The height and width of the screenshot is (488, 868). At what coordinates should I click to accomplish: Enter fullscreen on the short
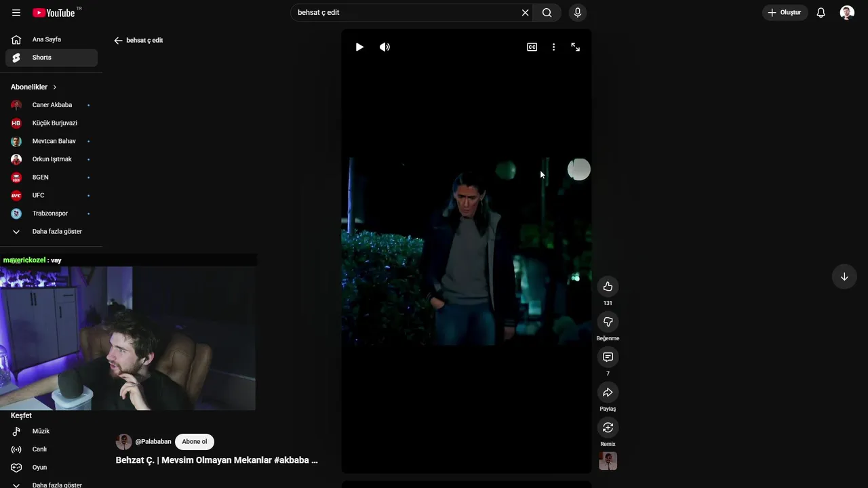(575, 47)
